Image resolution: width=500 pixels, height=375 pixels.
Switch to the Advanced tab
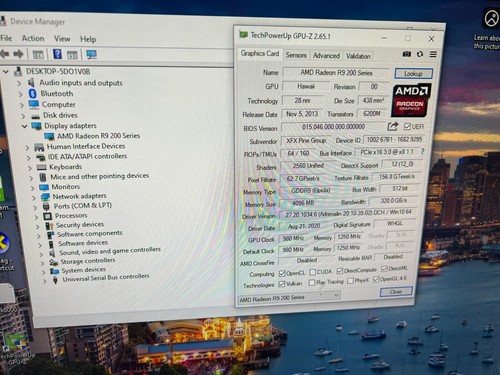(326, 55)
